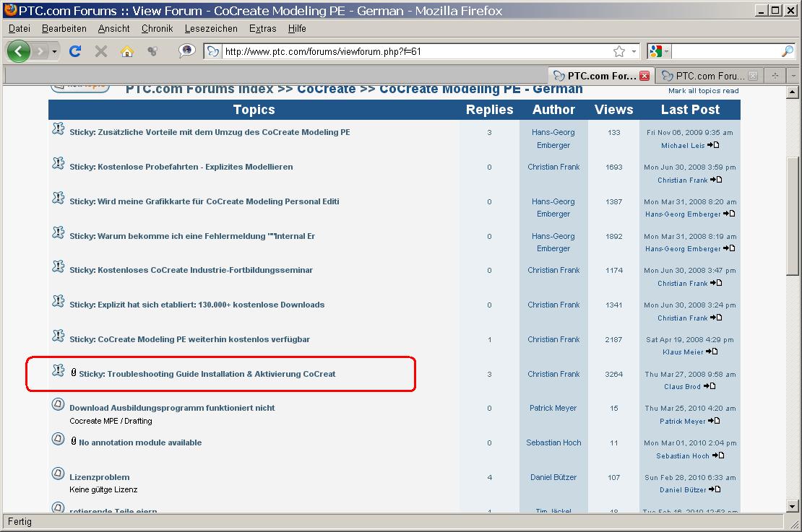Image resolution: width=802 pixels, height=532 pixels.
Task: Open 'No annotation module available' topic
Action: 140,442
